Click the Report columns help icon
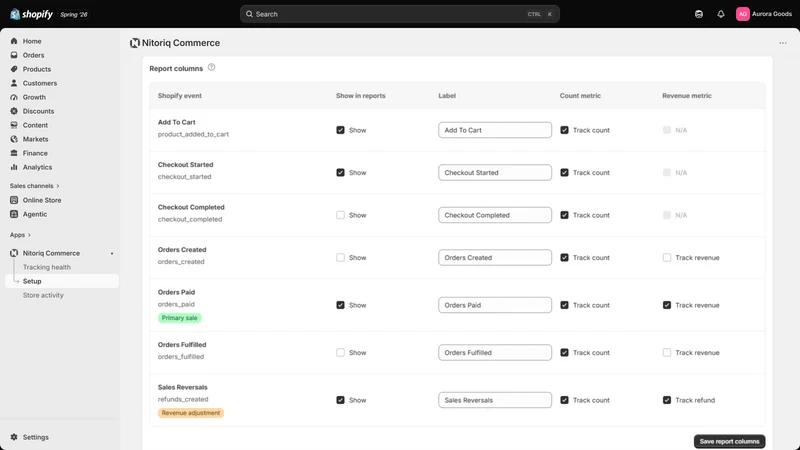 (211, 67)
